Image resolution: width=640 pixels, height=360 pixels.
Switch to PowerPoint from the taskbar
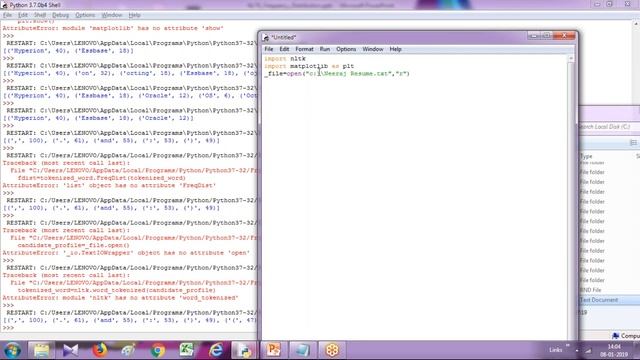click(x=273, y=350)
